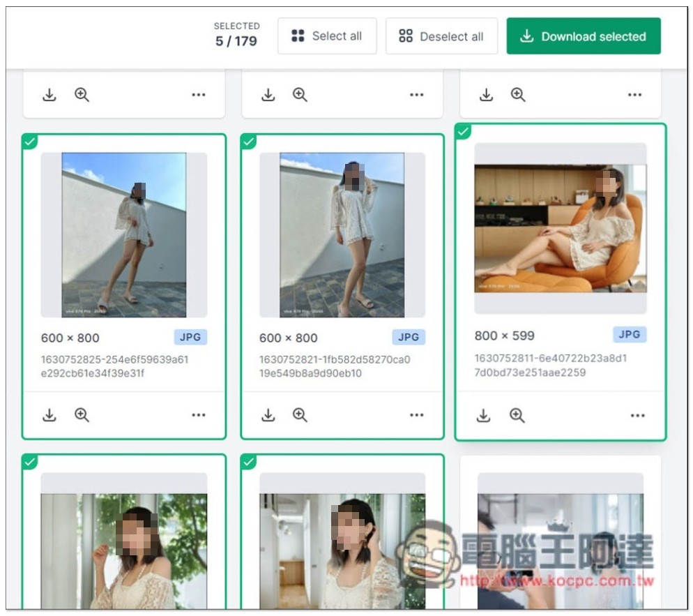This screenshot has height=616, width=693.
Task: Open the three-dot menu on the 1630752821 card
Action: point(417,415)
